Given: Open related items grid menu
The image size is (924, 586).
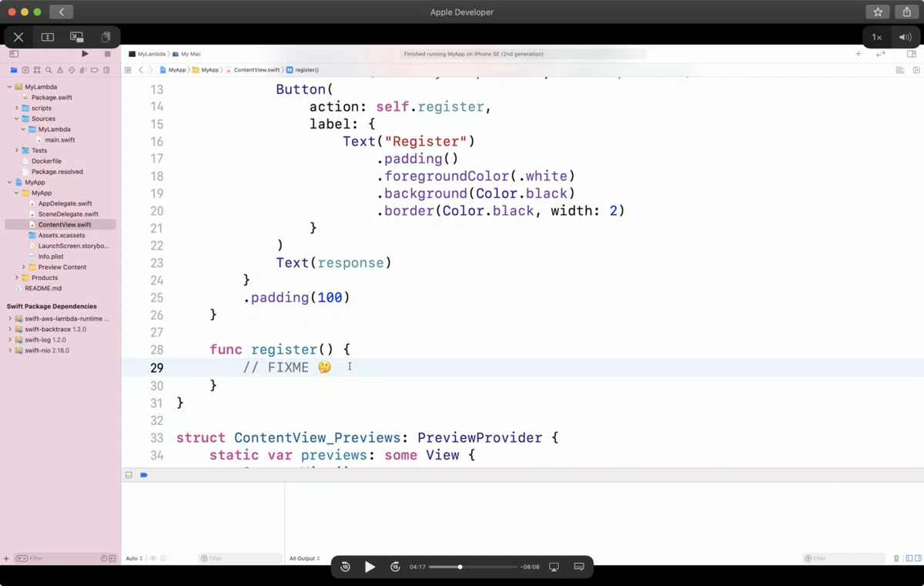Looking at the screenshot, I should tap(128, 70).
